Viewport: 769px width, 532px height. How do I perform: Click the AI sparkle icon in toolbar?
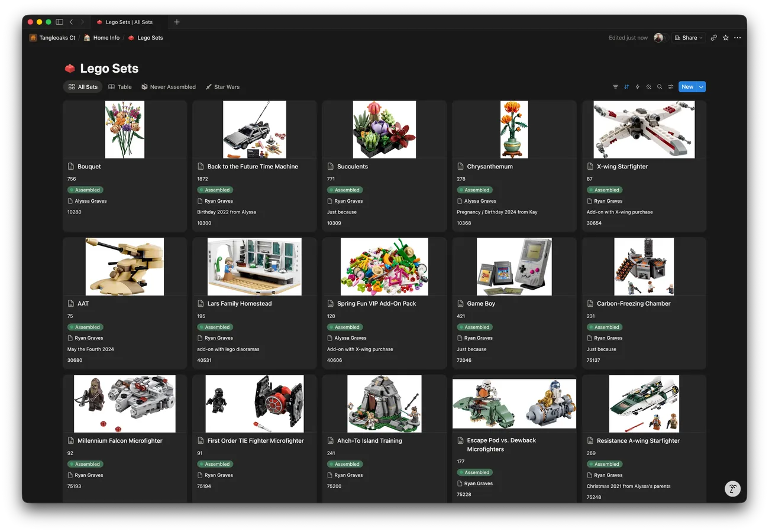pyautogui.click(x=649, y=87)
